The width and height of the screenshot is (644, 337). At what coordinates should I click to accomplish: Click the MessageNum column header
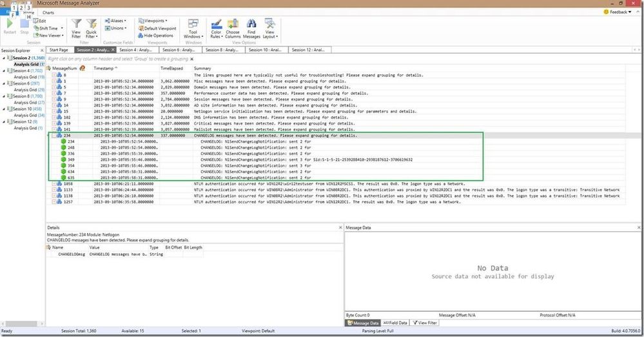tap(64, 68)
